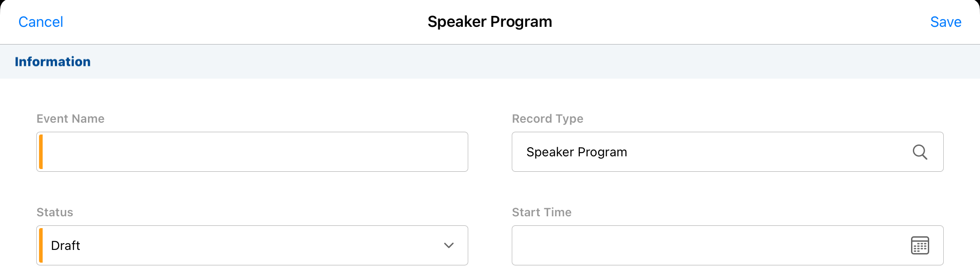
Task: Click the Record Type field label
Action: [547, 119]
